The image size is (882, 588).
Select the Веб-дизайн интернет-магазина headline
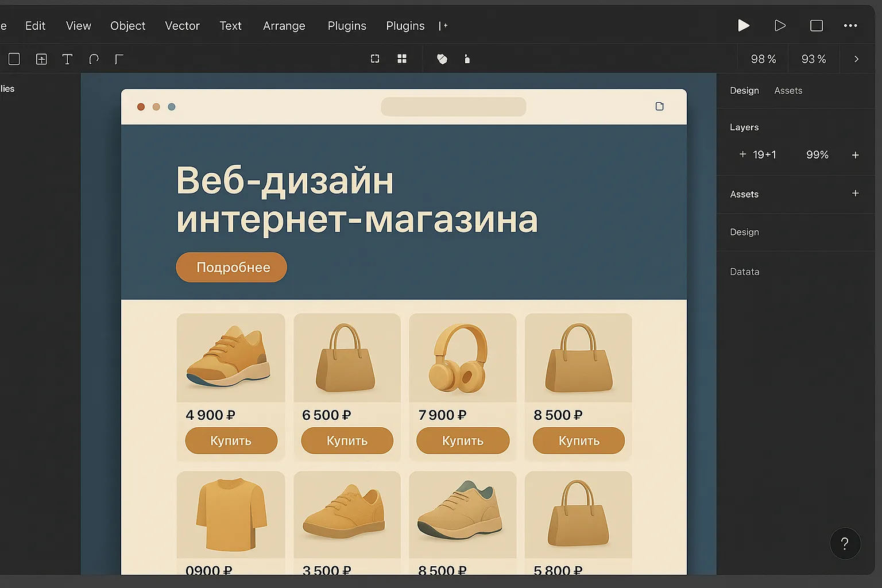pos(357,200)
